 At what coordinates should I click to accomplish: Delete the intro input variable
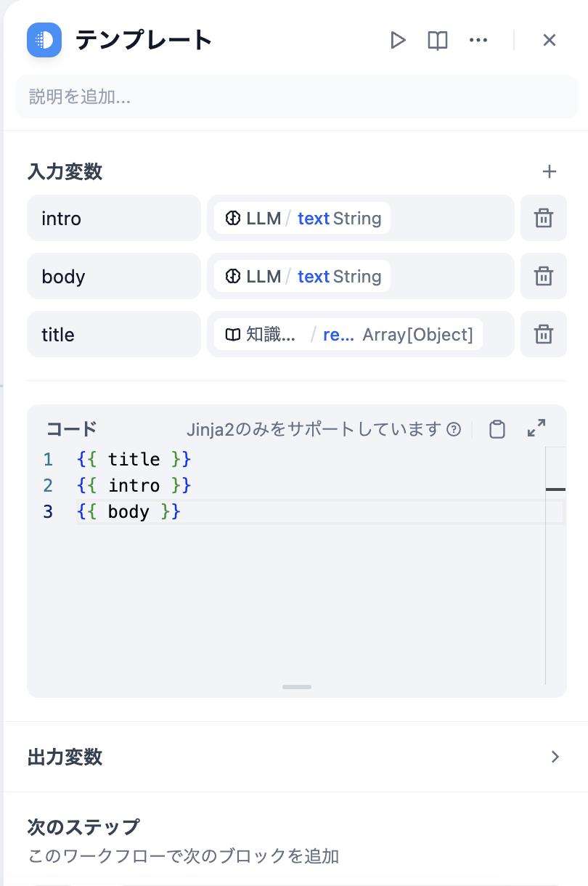[x=543, y=218]
